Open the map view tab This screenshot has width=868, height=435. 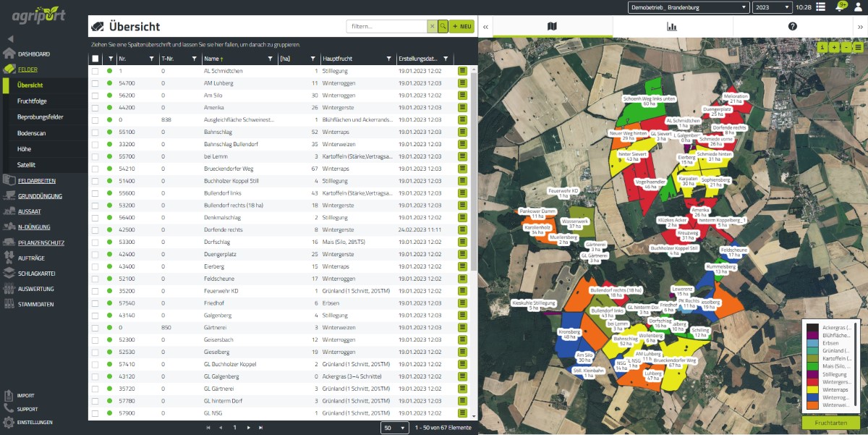point(553,27)
